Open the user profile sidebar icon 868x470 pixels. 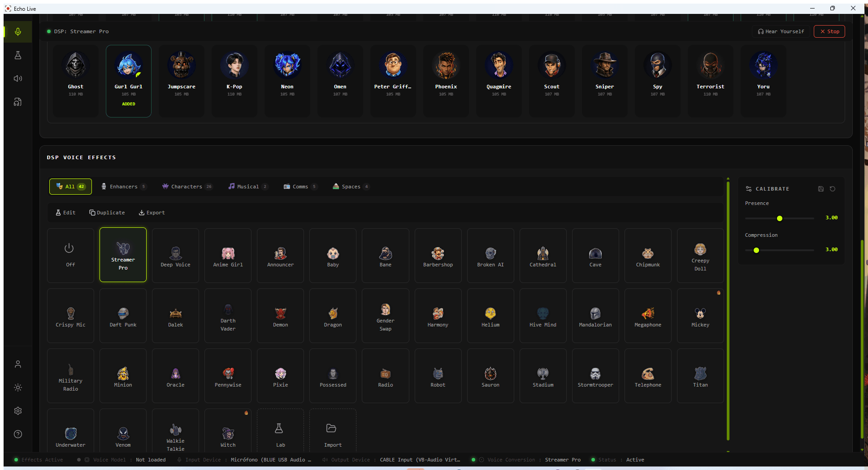click(18, 364)
